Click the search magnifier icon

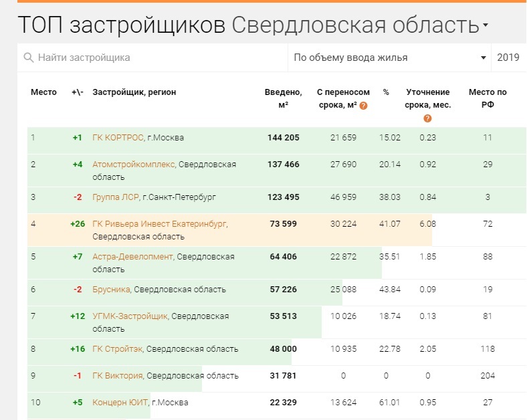[x=28, y=58]
